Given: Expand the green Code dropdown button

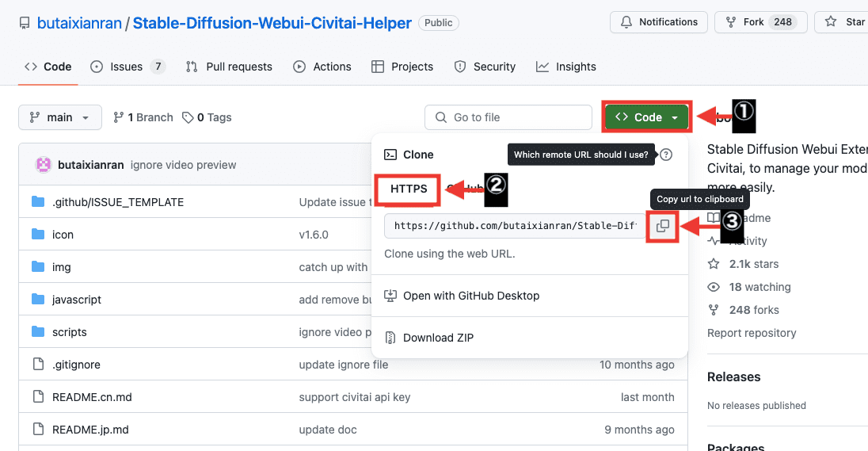Looking at the screenshot, I should (x=647, y=117).
